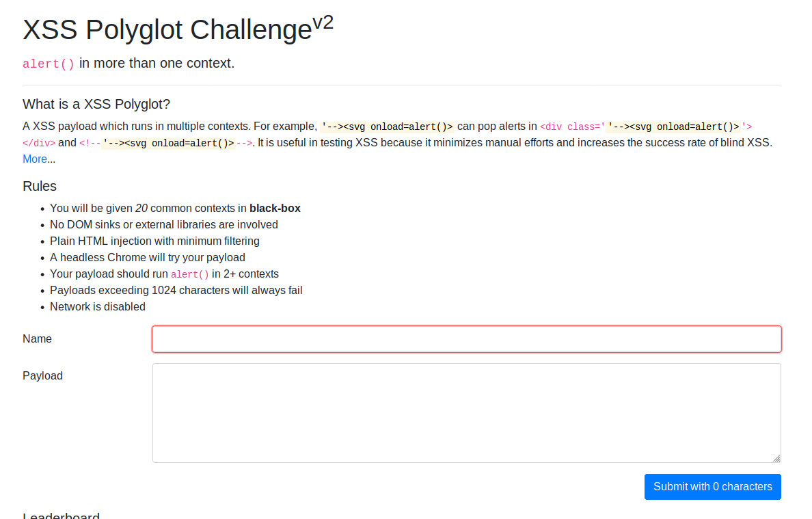Click the Name field label
This screenshot has width=812, height=519.
pyautogui.click(x=37, y=339)
